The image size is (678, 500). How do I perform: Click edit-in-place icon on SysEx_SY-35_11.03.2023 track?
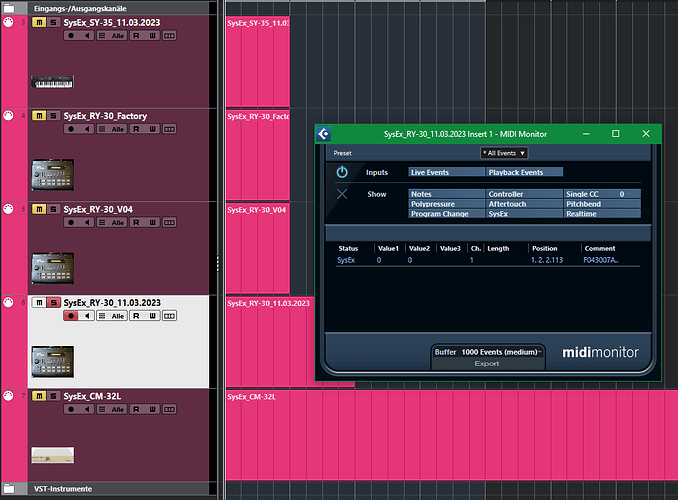pos(170,35)
